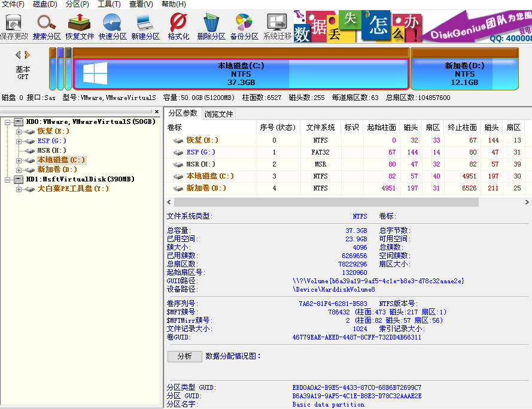This screenshot has height=409, width=532.
Task: Open Quick Partition (快速分区) tool
Action: 113,26
